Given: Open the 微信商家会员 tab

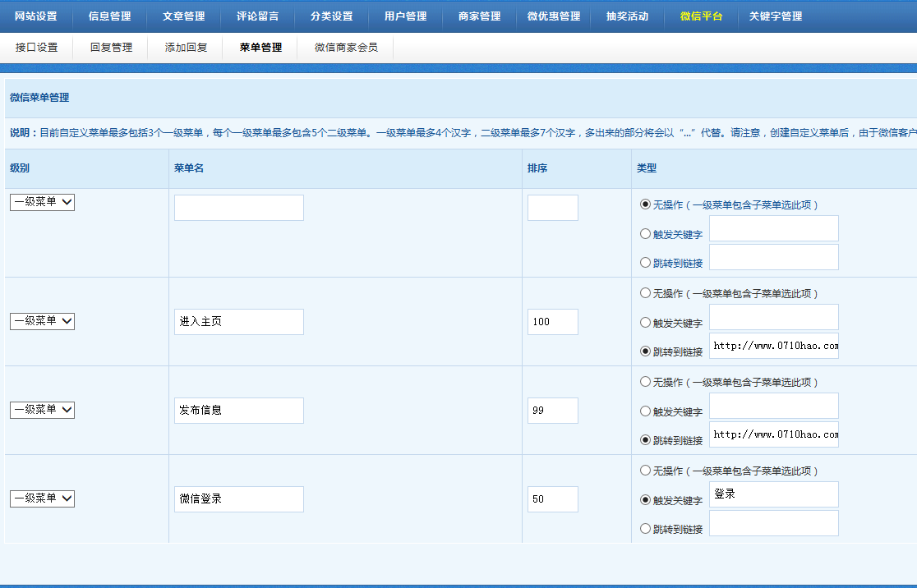Looking at the screenshot, I should (346, 48).
